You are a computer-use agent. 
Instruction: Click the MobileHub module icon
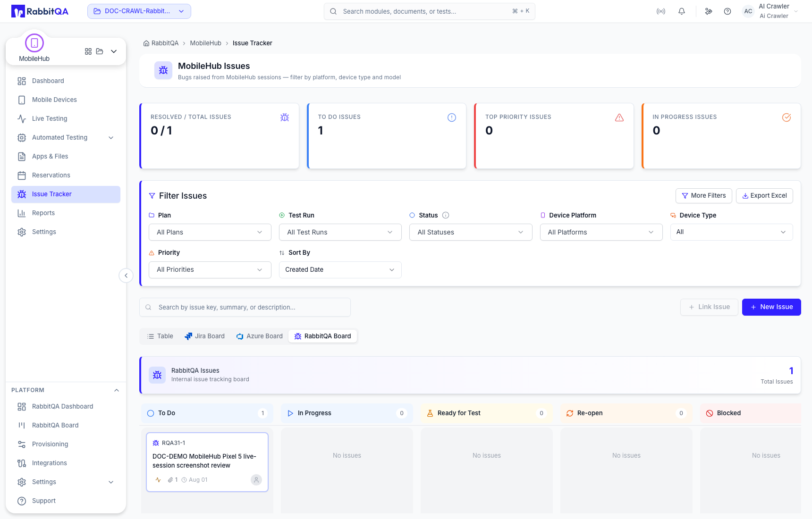[34, 43]
